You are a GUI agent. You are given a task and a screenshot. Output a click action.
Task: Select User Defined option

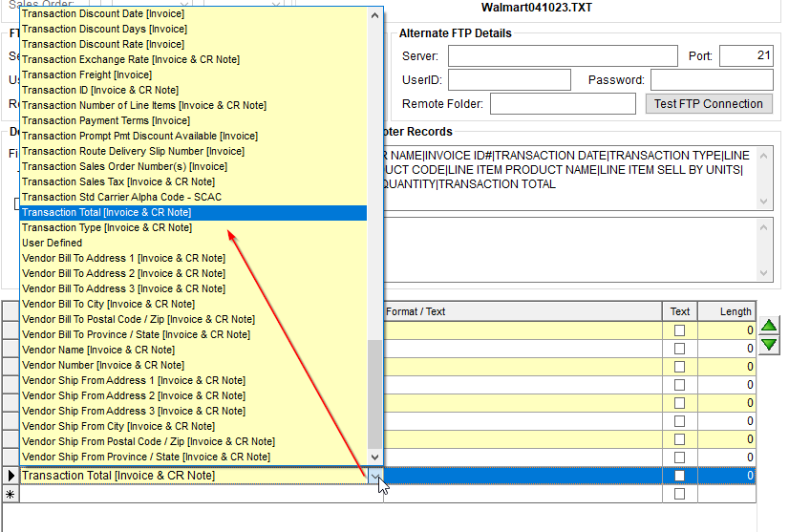click(193, 243)
